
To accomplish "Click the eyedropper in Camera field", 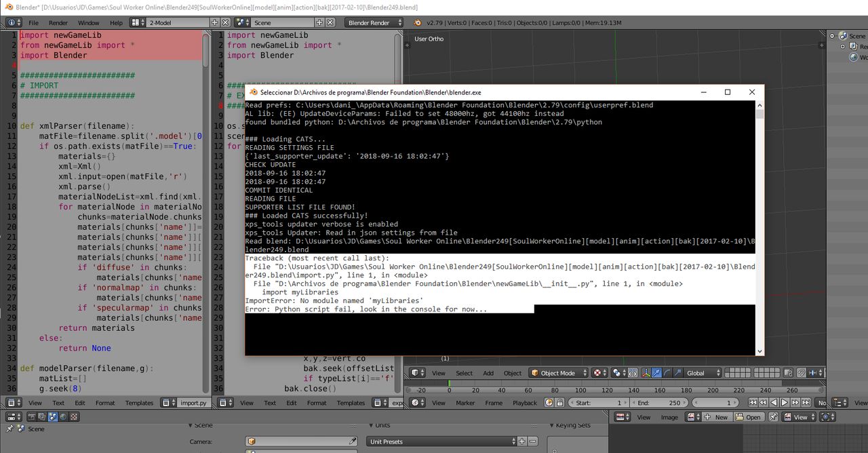I will pyautogui.click(x=353, y=441).
